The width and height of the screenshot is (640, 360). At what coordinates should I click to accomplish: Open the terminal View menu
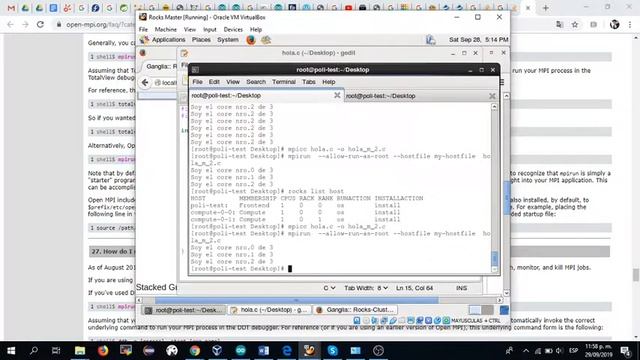click(233, 82)
